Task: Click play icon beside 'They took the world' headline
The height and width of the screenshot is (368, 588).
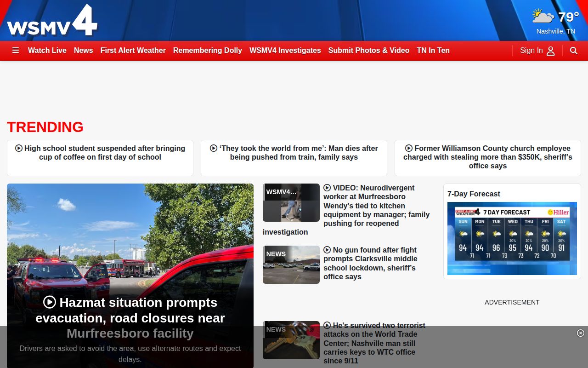Action: pos(214,148)
